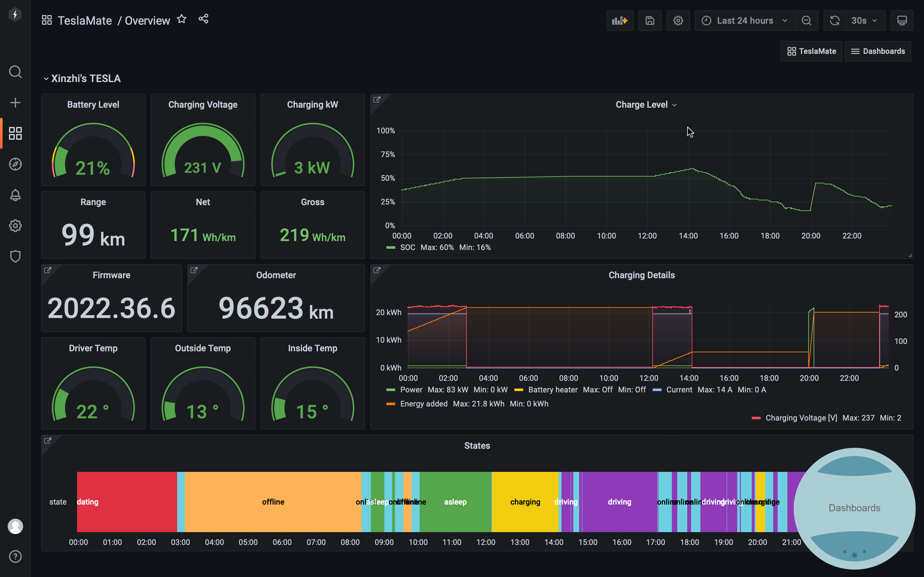Open the Search in the left sidebar

[x=15, y=72]
